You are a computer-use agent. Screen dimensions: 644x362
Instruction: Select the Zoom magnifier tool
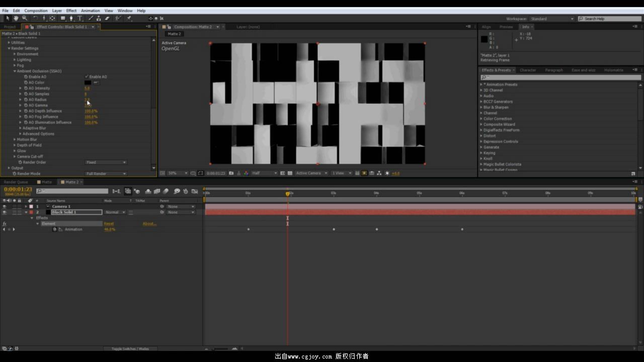(24, 18)
